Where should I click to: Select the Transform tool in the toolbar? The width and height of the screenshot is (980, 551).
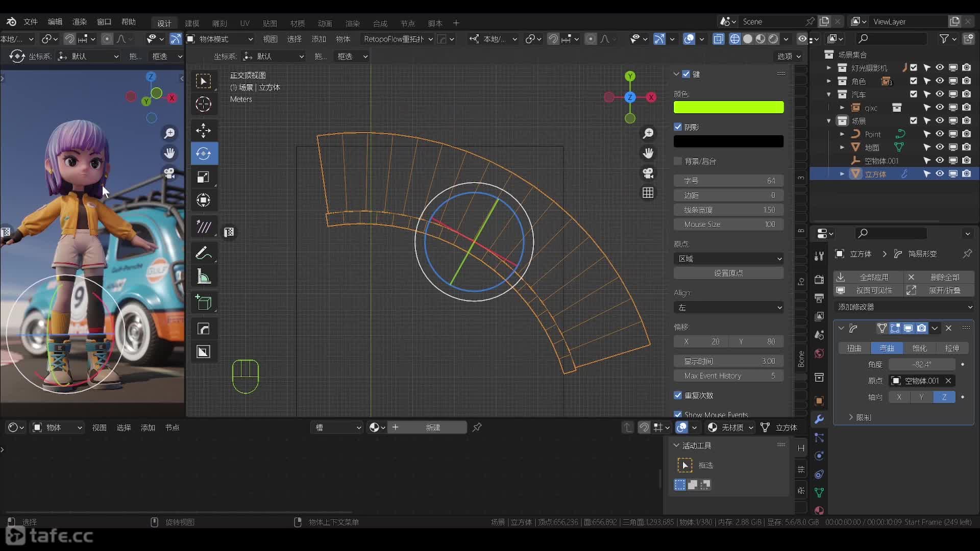(x=204, y=200)
